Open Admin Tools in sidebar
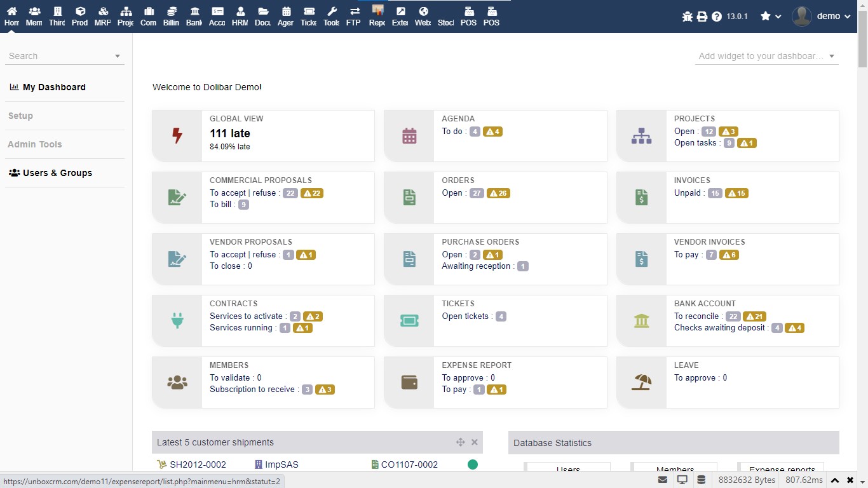Screen dimensions: 868x488 pyautogui.click(x=35, y=144)
